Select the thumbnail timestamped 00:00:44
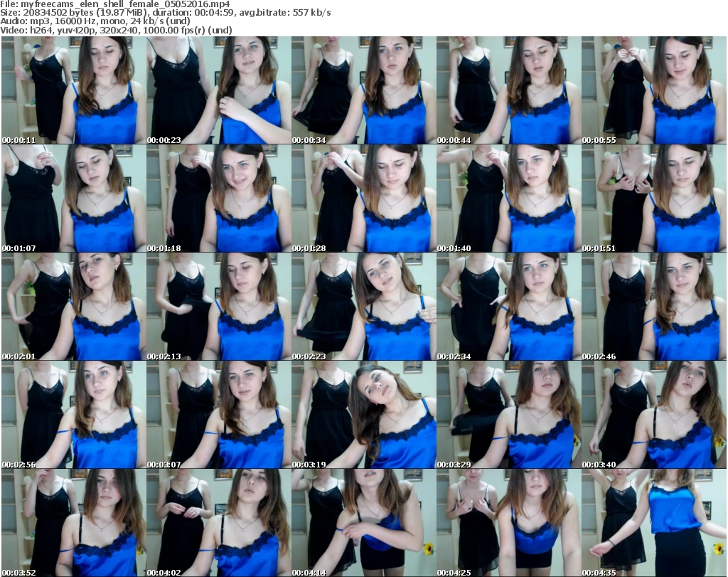The image size is (728, 577). [x=509, y=90]
